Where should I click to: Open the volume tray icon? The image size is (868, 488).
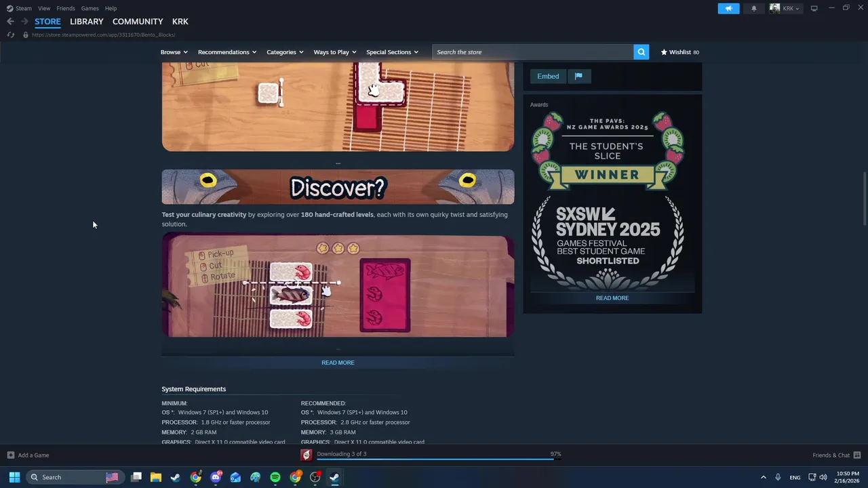pos(823,477)
